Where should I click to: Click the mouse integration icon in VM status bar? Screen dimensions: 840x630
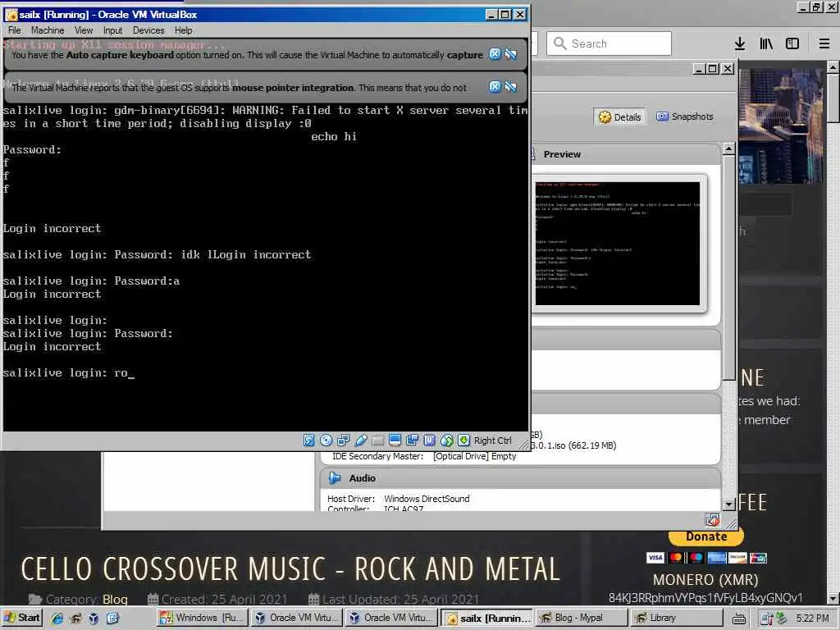point(447,441)
